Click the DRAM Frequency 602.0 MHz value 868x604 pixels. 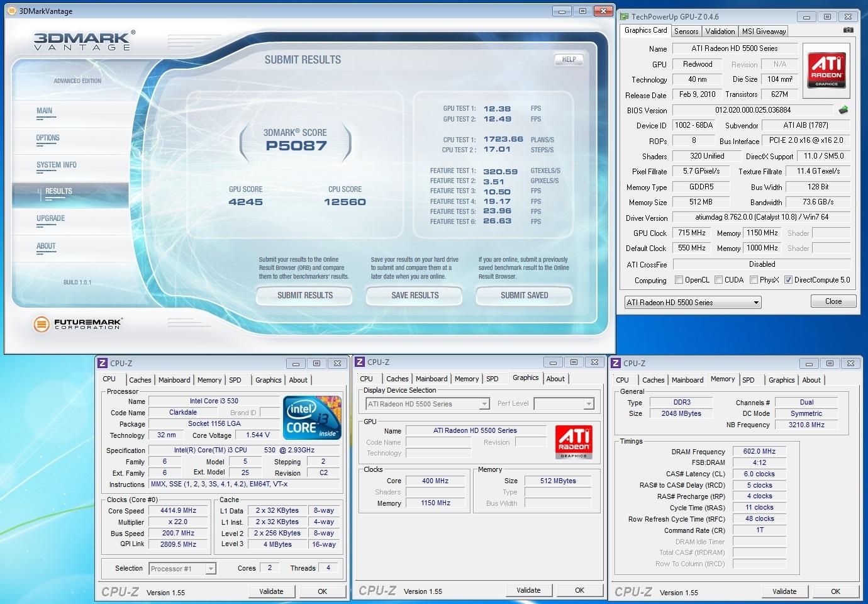[x=759, y=451]
